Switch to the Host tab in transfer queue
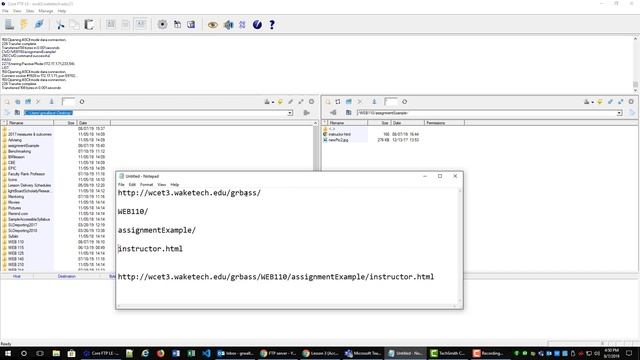 (x=17, y=276)
